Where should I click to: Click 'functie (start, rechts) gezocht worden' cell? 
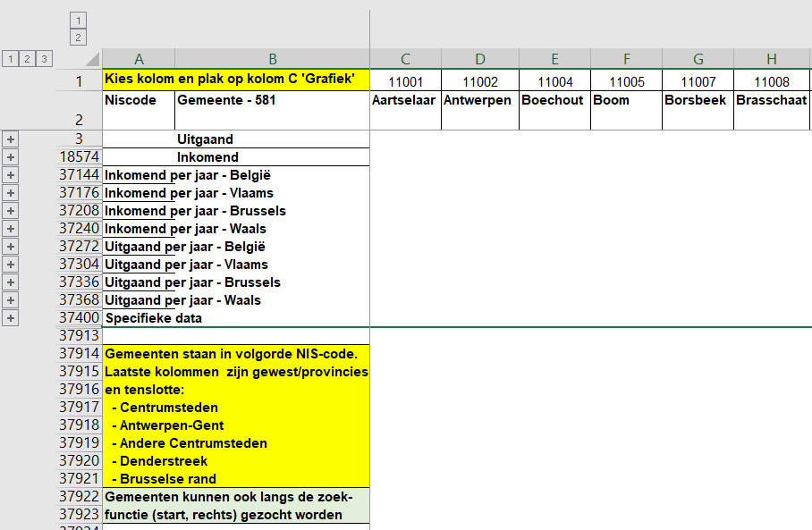236,515
